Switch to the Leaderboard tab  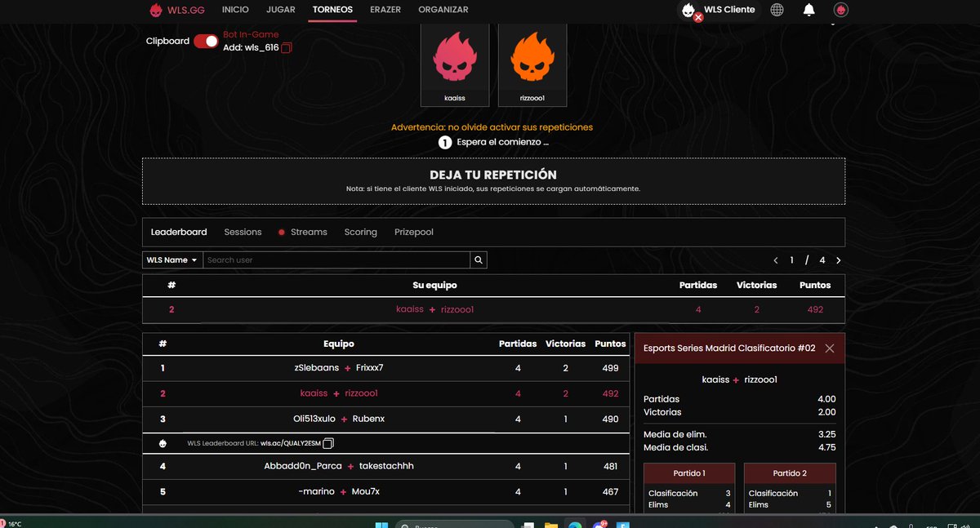point(179,232)
